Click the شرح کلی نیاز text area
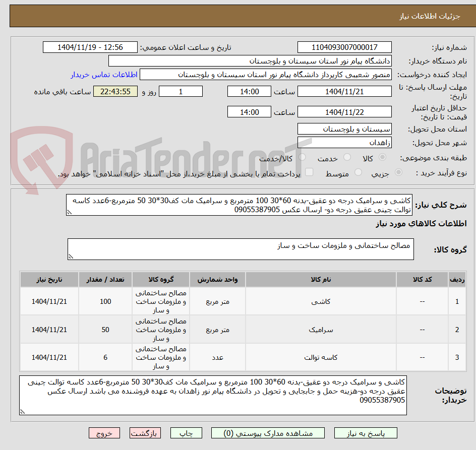The height and width of the screenshot is (450, 476). click(x=239, y=205)
